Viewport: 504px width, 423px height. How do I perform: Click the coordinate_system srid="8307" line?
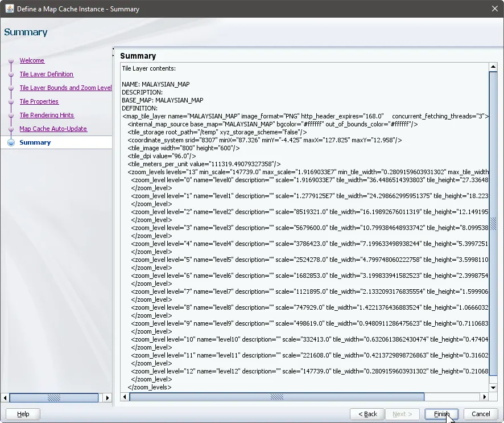pos(265,140)
